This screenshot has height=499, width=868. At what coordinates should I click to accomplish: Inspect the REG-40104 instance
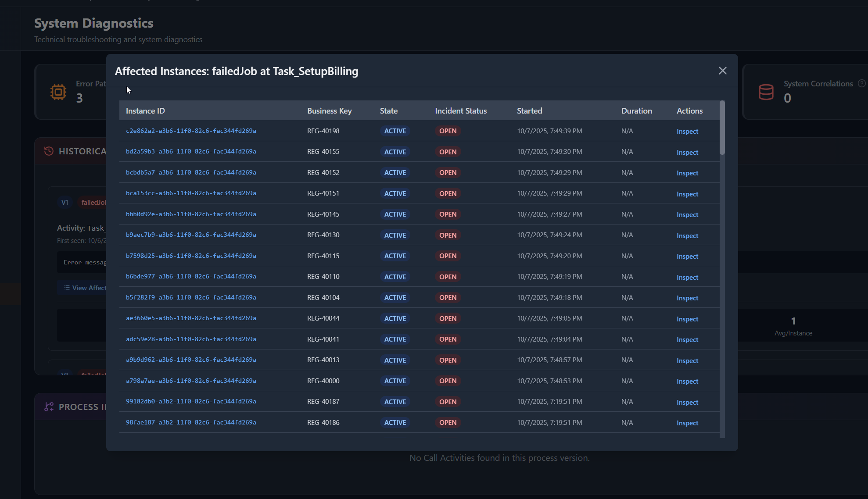tap(687, 298)
